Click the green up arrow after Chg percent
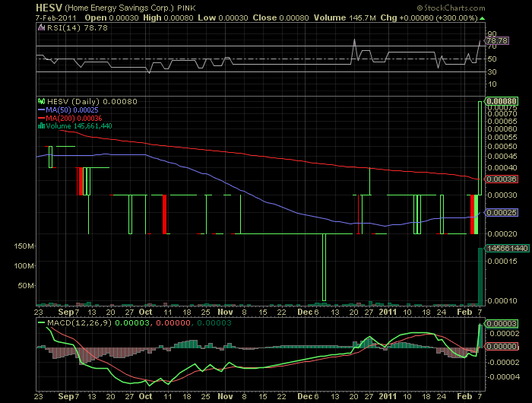Image resolution: width=532 pixels, height=403 pixels. 482,18
